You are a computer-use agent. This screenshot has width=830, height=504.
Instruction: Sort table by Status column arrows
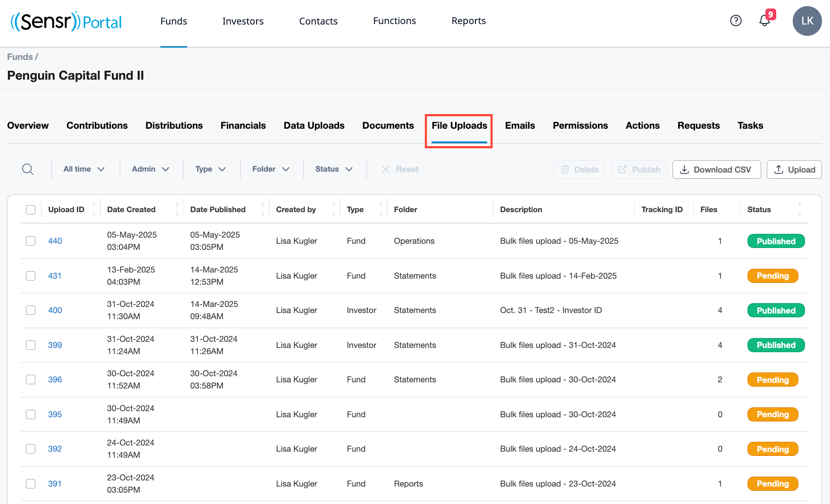[x=799, y=209]
